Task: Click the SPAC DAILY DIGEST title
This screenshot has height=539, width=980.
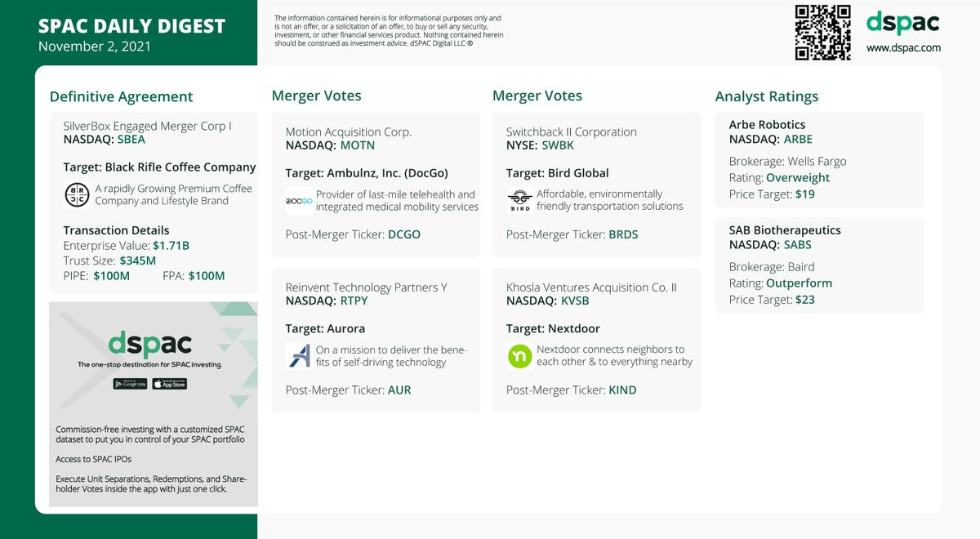Action: pos(131,26)
